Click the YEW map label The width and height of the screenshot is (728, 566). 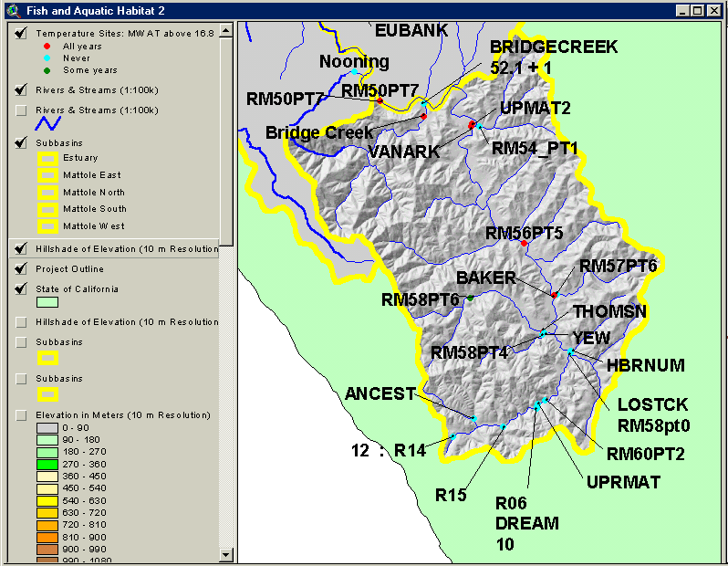point(591,339)
